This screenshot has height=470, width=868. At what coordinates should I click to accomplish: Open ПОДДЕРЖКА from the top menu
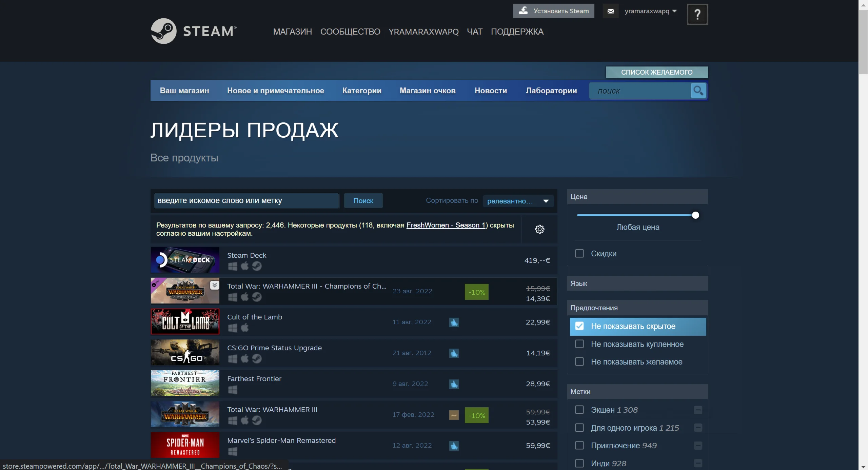517,32
